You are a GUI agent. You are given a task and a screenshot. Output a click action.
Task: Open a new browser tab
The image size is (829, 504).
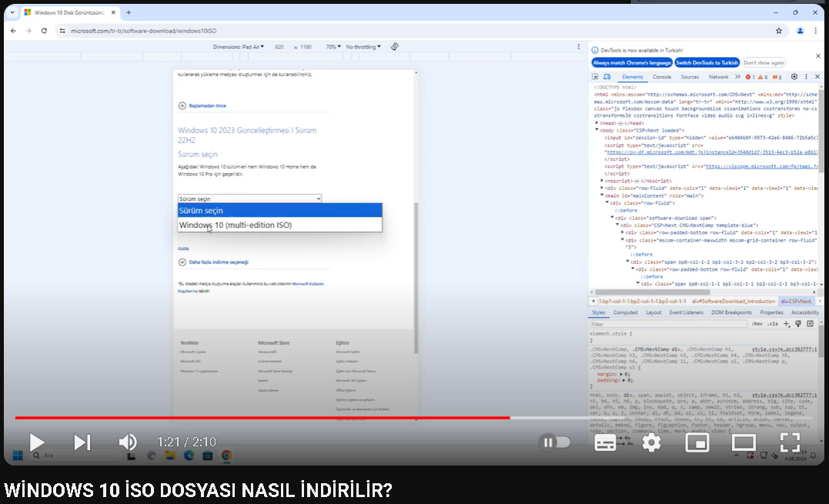click(129, 12)
